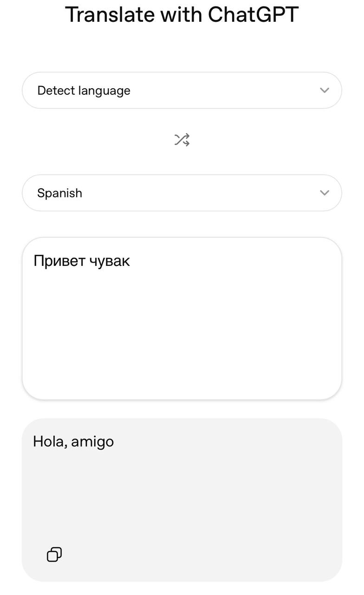Screen dimensions: 364x595
Task: Click the word 'Привет' in the input
Action: coord(57,261)
